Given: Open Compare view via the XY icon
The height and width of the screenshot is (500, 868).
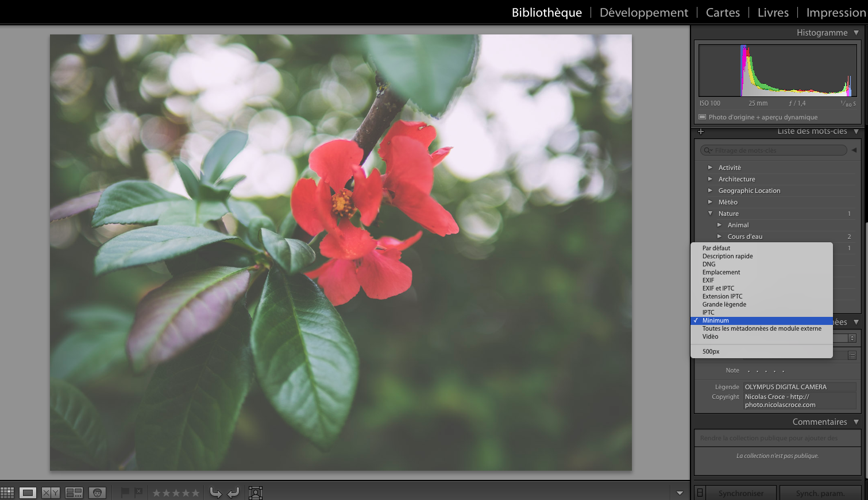Looking at the screenshot, I should [51, 493].
